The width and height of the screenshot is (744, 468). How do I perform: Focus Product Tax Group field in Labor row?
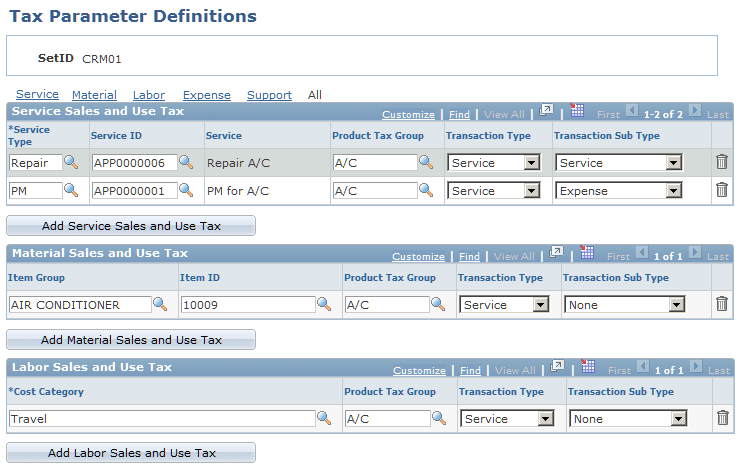point(388,419)
